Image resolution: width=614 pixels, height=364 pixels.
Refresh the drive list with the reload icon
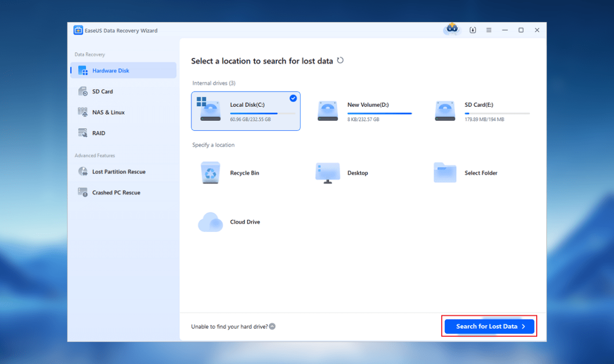[340, 60]
